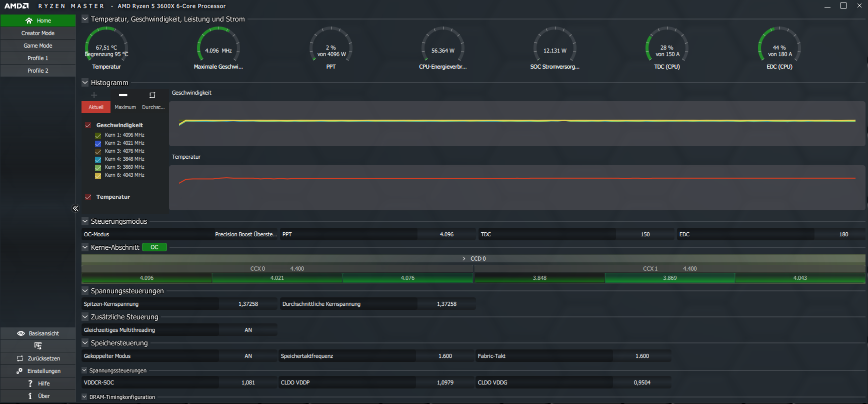Toggle Kern 5 checkbox
The width and height of the screenshot is (868, 404).
98,167
